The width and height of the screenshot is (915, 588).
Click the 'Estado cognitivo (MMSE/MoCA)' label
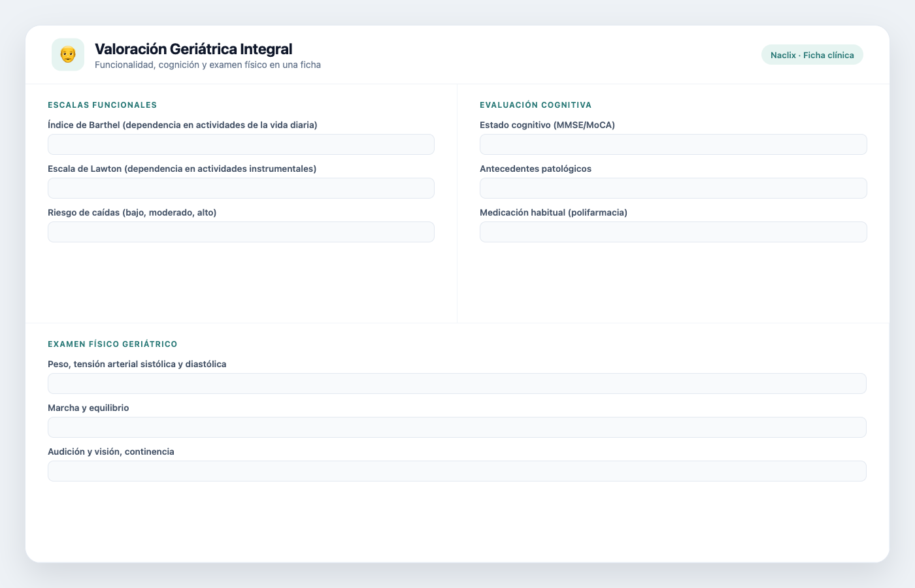548,125
